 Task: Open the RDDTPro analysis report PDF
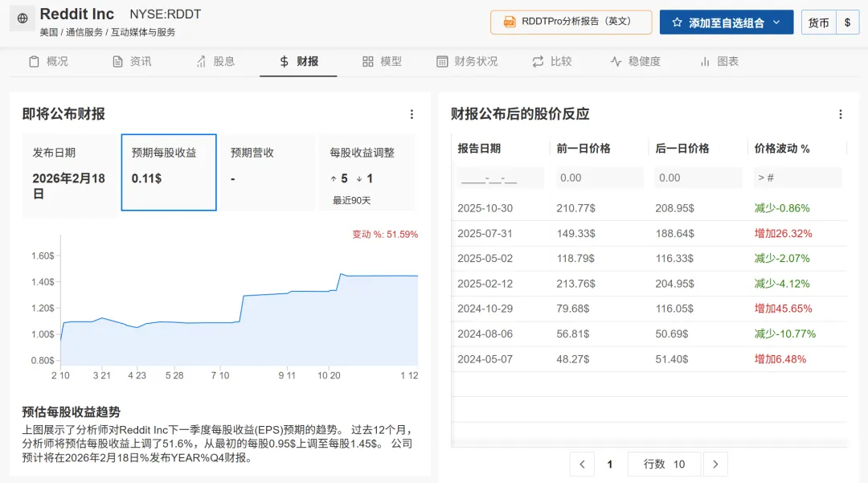tap(571, 23)
